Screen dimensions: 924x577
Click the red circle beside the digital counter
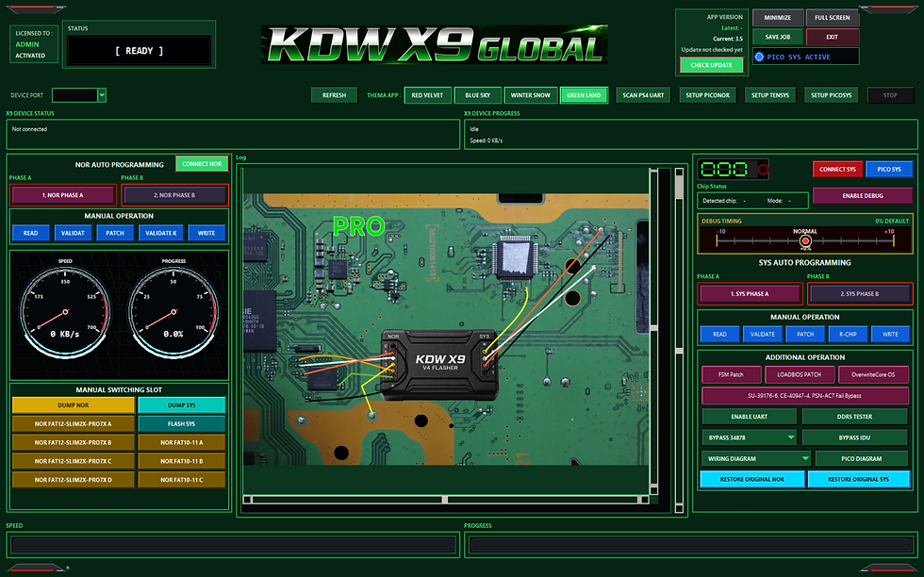click(763, 170)
